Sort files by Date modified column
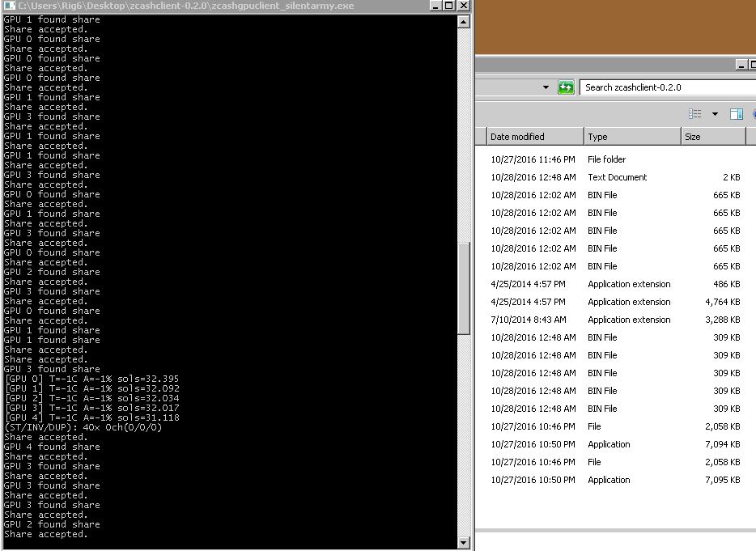Viewport: 756px width, 551px height. [x=534, y=137]
